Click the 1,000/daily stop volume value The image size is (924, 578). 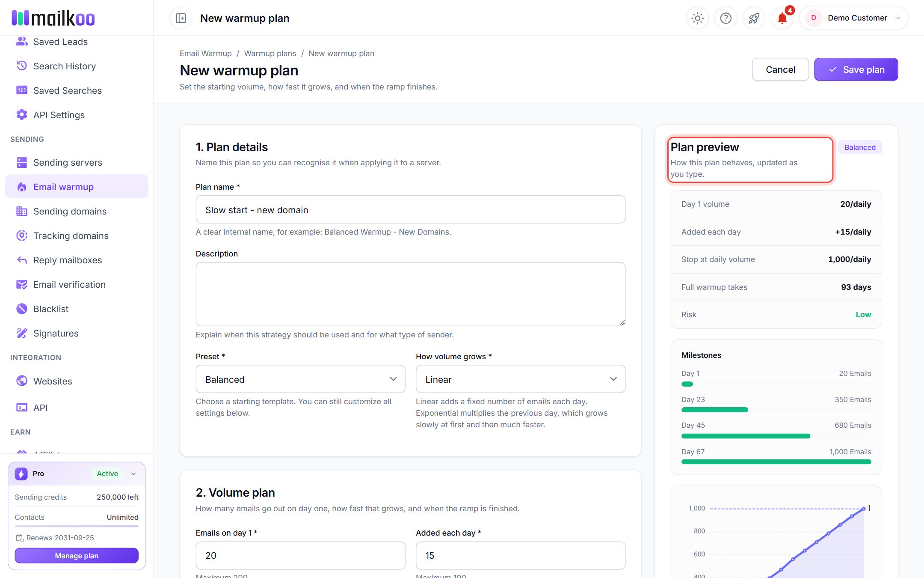tap(850, 259)
